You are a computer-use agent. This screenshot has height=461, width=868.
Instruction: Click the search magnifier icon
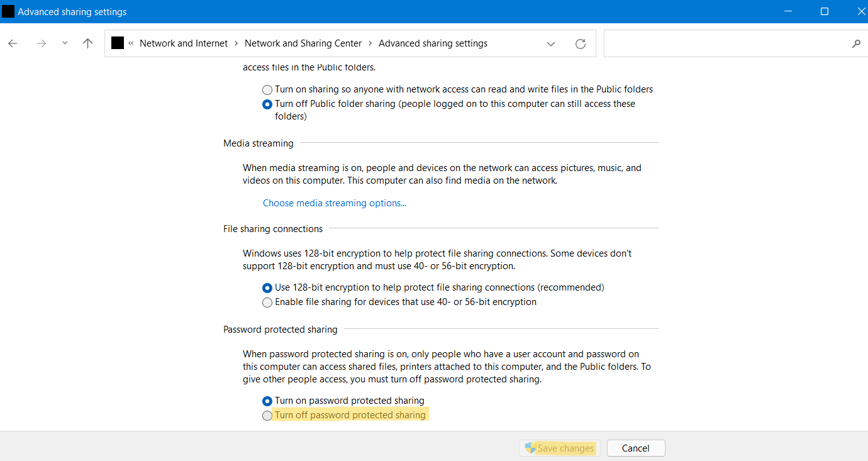(x=855, y=43)
